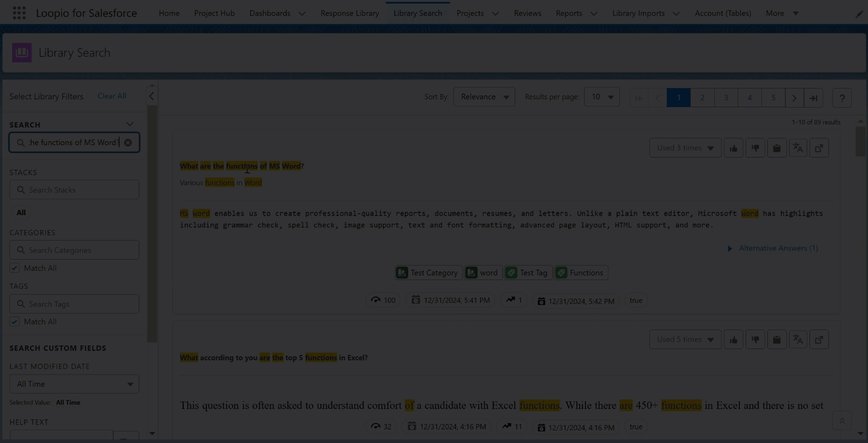
Task: Open the Excel result in new window
Action: [819, 340]
